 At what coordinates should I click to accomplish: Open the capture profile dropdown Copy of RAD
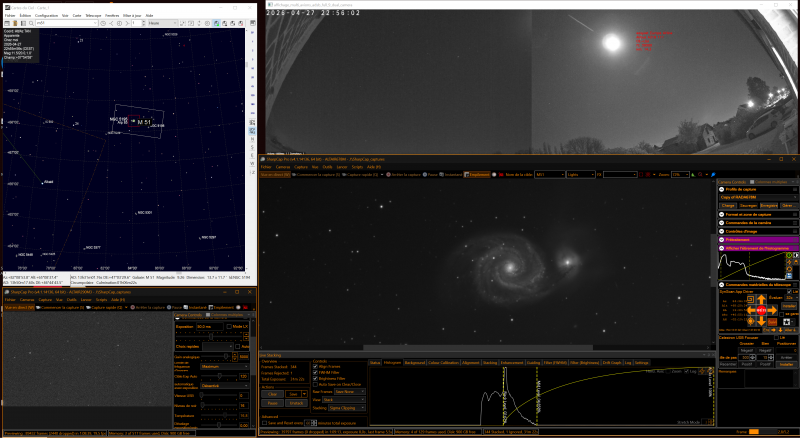758,197
